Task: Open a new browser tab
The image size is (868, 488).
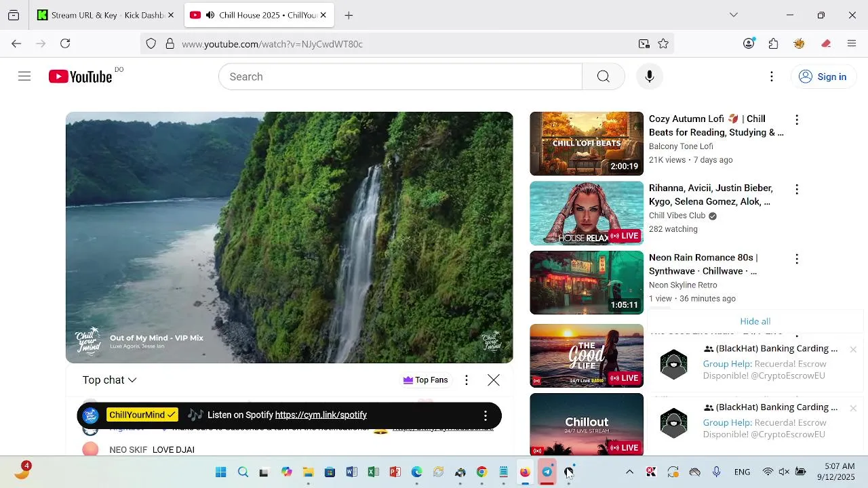Action: tap(349, 15)
